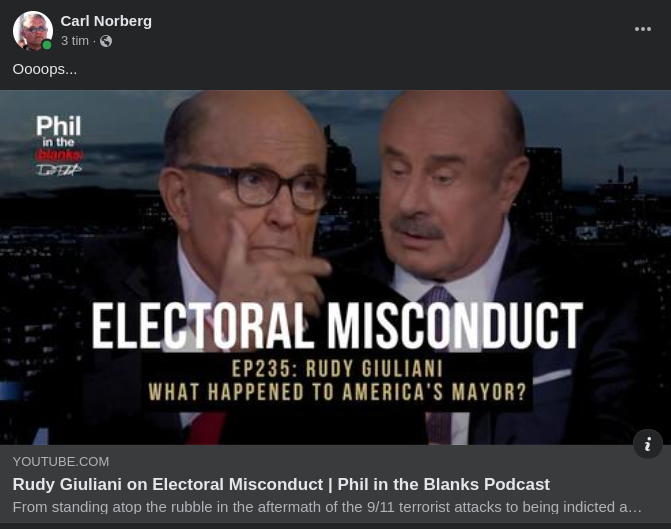Viewport: 671px width, 529px height.
Task: Click the EP235: Rudy Giuliani caption banner
Action: point(337,369)
